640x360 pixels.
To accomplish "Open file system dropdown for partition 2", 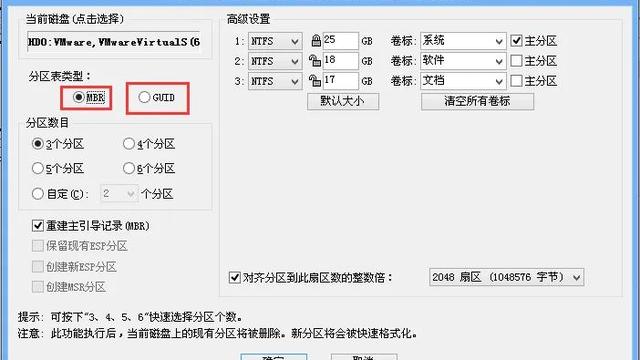I will pyautogui.click(x=275, y=61).
